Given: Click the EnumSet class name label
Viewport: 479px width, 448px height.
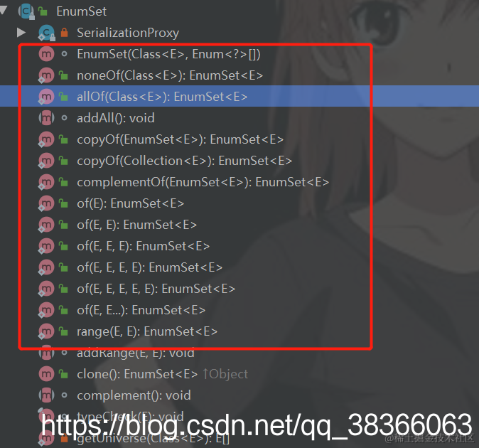Looking at the screenshot, I should pos(82,11).
